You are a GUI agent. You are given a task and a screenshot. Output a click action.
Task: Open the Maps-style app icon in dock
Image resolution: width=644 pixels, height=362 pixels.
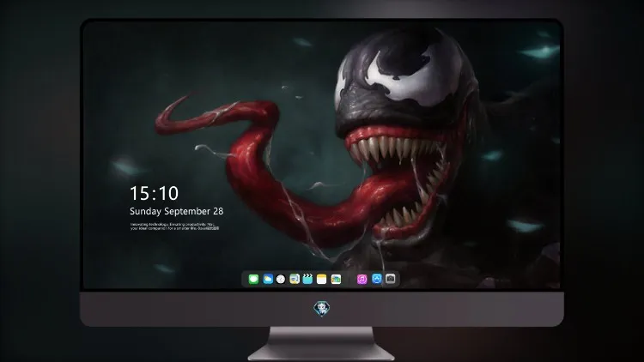[x=295, y=279]
